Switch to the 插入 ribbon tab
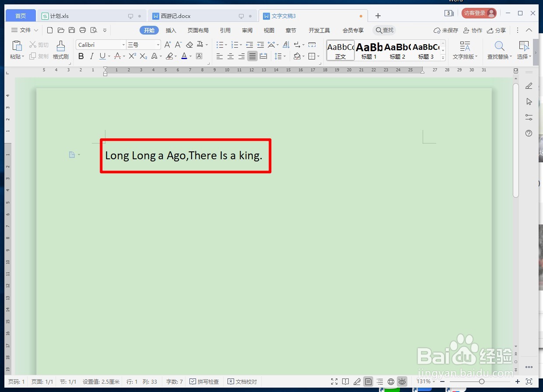 pyautogui.click(x=171, y=30)
